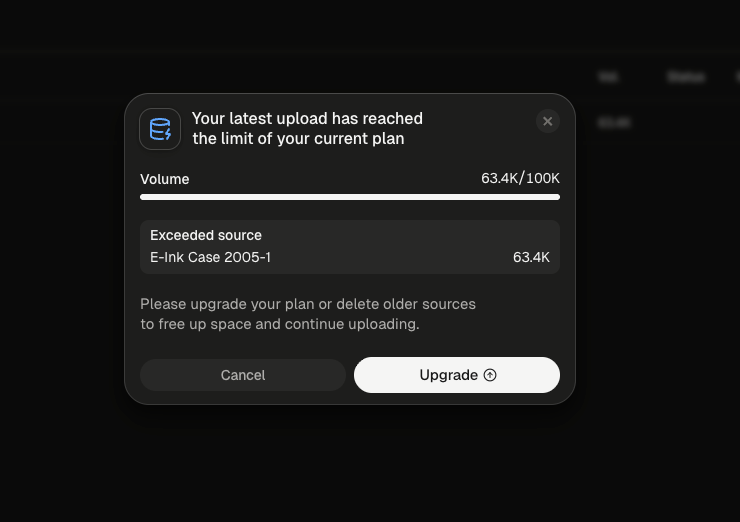Click the Upgrade button label text
Image resolution: width=740 pixels, height=522 pixels.
[x=448, y=375]
